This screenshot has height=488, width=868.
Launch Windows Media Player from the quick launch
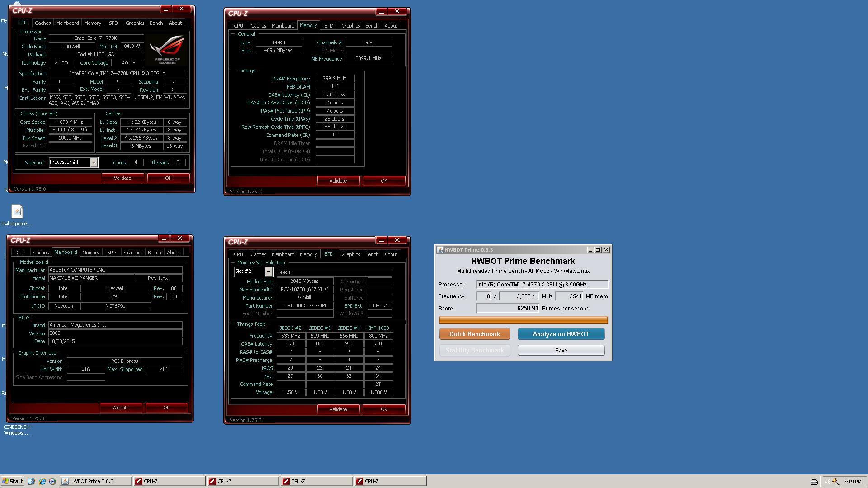pyautogui.click(x=52, y=481)
